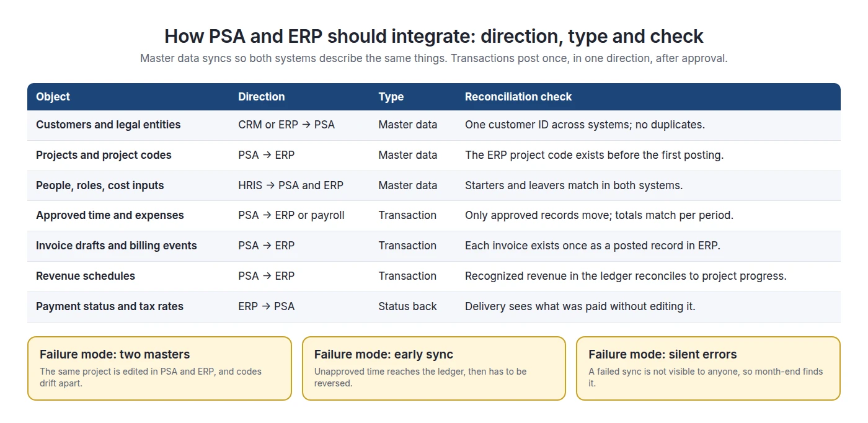Screen dimensions: 868x423
Task: Click 'Failure mode: silent errors' heading
Action: click(x=663, y=355)
